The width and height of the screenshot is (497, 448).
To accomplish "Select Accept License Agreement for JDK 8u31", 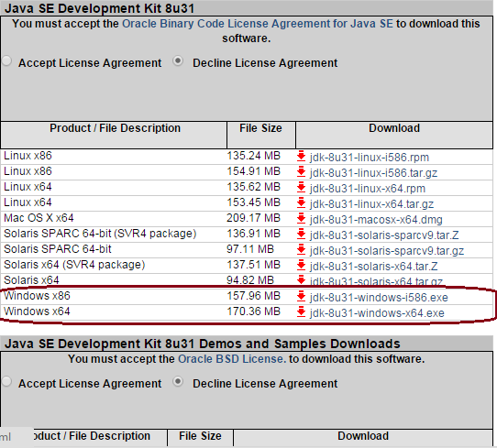I will click(6, 60).
